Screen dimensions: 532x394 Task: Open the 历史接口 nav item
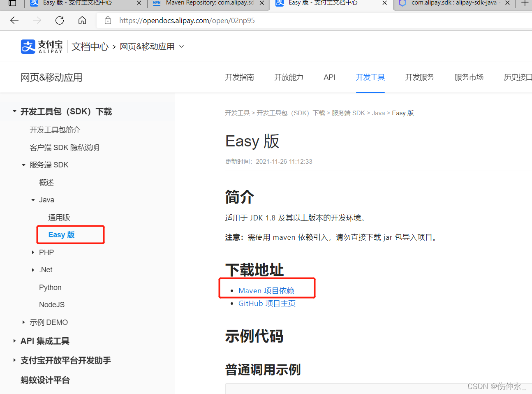click(518, 77)
